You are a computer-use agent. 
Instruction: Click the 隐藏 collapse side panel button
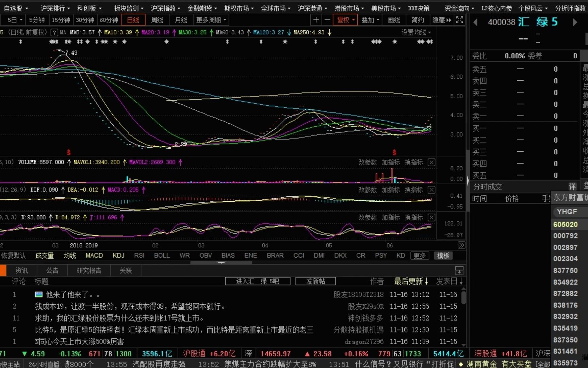click(x=442, y=20)
